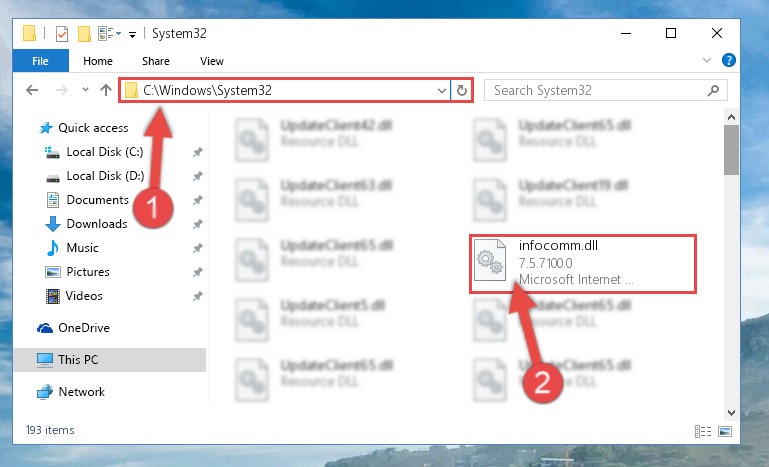Toggle the pin next to Local Disk (C:)
The image size is (769, 467).
[198, 152]
